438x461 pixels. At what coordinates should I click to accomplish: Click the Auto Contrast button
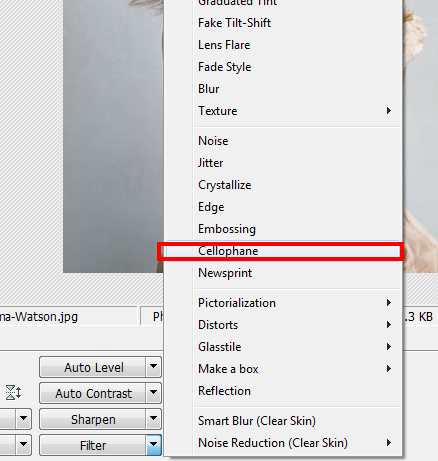coord(93,393)
